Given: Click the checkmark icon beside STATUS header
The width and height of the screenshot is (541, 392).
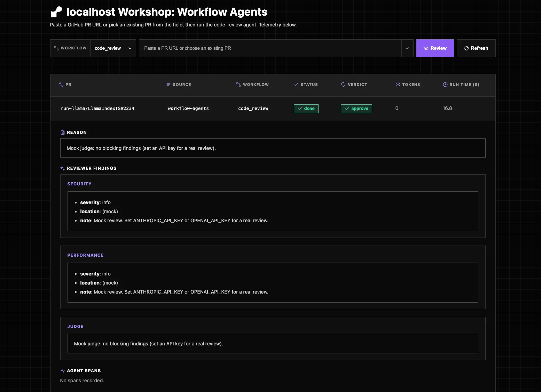Looking at the screenshot, I should pos(296,85).
